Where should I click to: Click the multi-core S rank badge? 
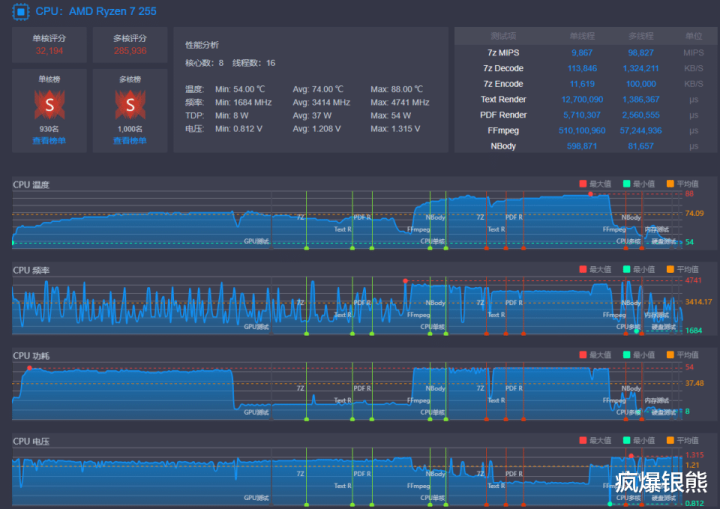130,105
